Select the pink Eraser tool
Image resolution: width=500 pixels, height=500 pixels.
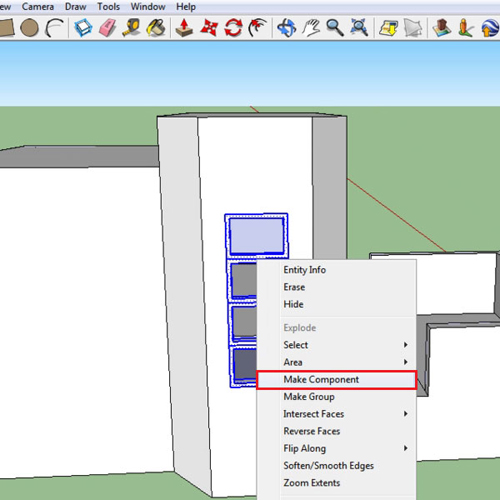pos(108,28)
